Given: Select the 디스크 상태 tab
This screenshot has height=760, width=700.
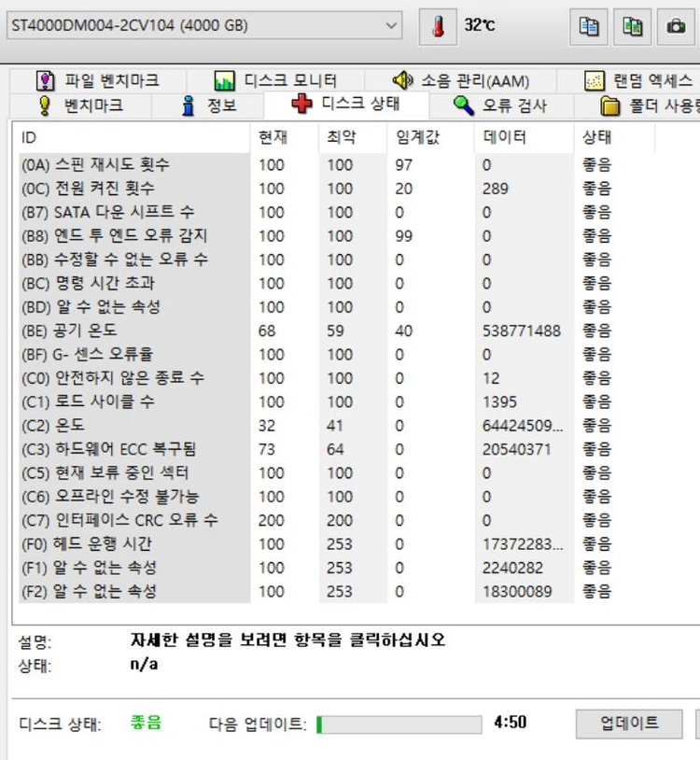Looking at the screenshot, I should [x=346, y=104].
